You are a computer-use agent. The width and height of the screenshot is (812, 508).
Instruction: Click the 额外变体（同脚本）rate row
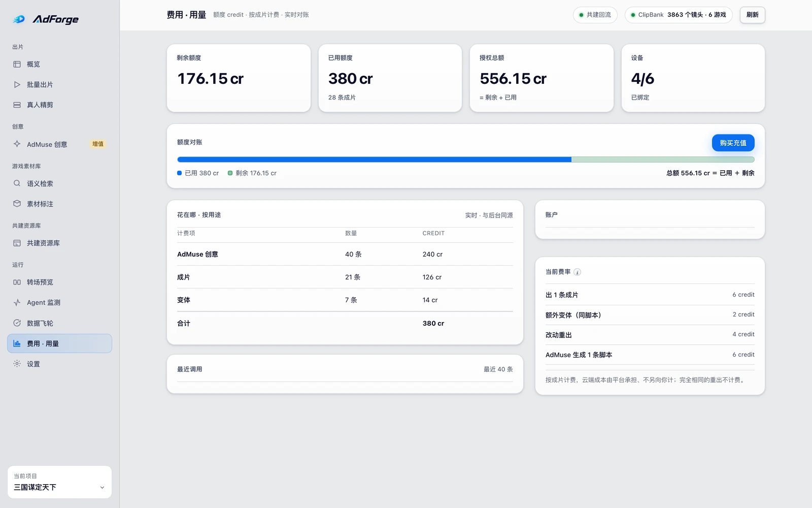point(650,315)
